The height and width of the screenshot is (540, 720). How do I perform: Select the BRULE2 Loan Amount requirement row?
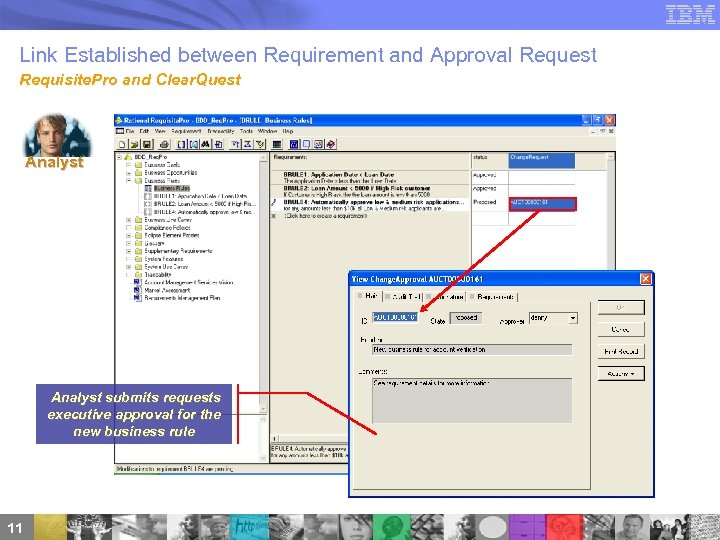[x=370, y=191]
